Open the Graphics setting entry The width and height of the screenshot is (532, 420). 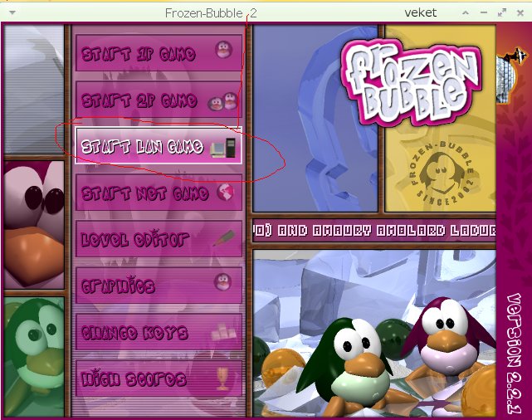(159, 286)
